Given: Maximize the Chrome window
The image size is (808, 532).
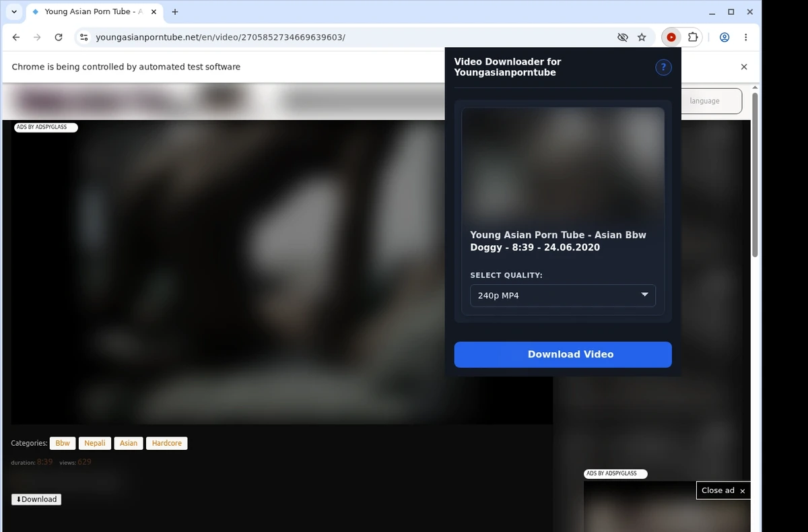Looking at the screenshot, I should [x=731, y=12].
